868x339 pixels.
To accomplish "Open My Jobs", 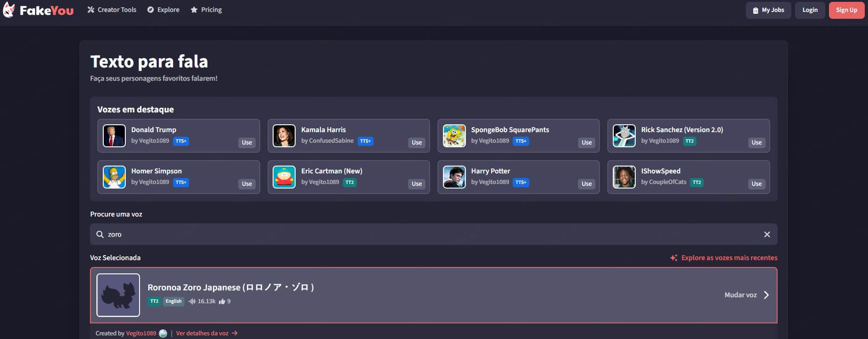I will pyautogui.click(x=768, y=10).
